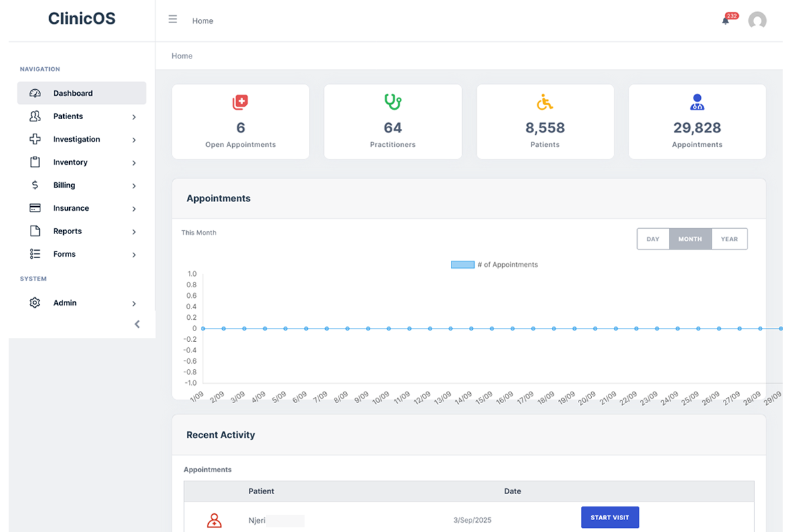
Task: Open the Home menu item
Action: click(202, 21)
